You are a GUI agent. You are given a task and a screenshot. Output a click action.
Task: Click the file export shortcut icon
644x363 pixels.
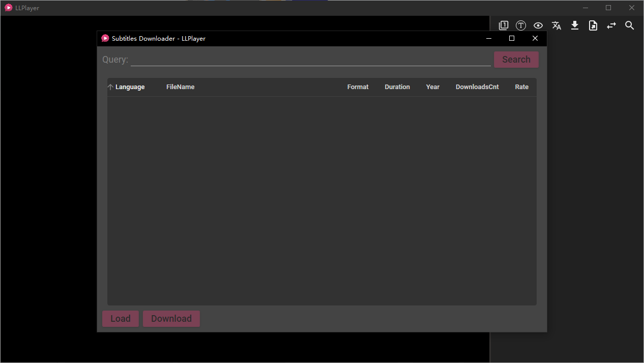tap(593, 25)
